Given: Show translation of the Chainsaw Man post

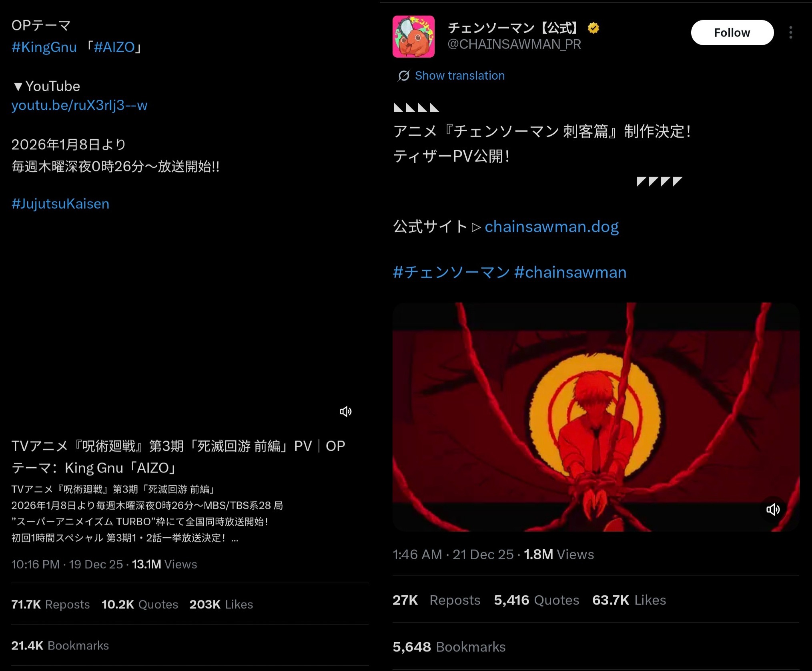Looking at the screenshot, I should (x=459, y=76).
